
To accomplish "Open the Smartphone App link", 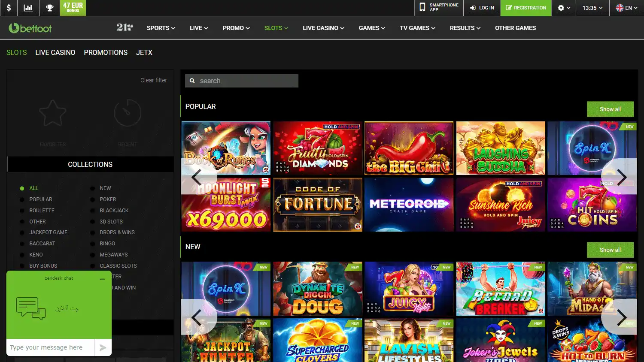I will pyautogui.click(x=439, y=8).
